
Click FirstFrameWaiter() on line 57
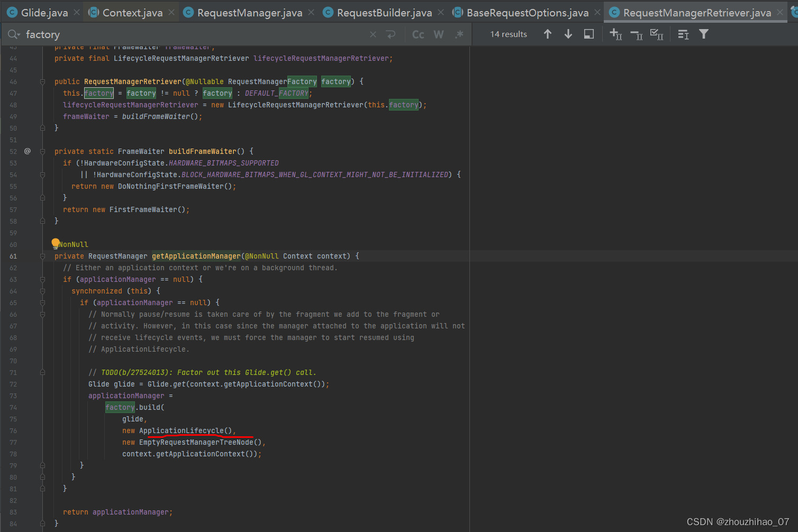(148, 209)
